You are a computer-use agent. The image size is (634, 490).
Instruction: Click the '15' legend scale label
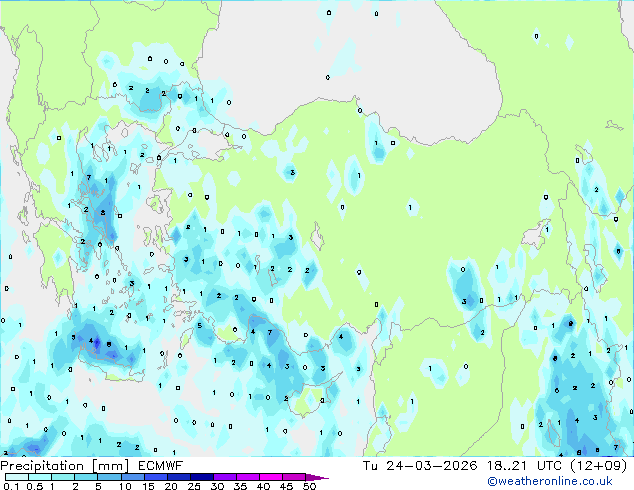(x=148, y=486)
